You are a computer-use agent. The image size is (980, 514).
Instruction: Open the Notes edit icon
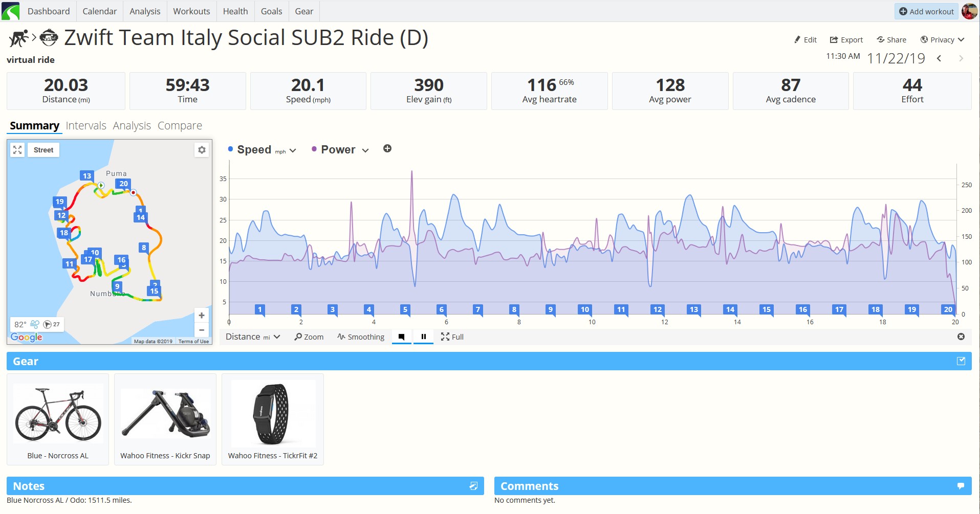pos(473,486)
